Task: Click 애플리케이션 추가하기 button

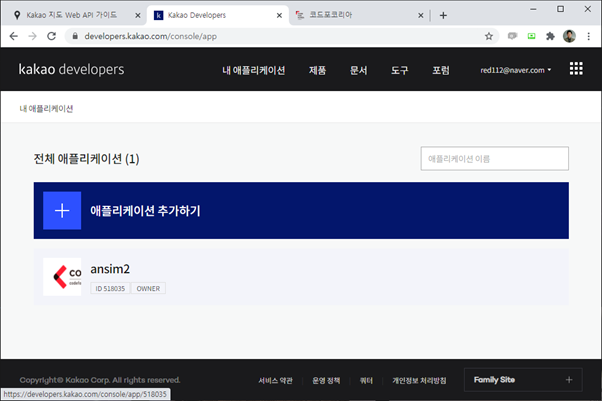Action: pyautogui.click(x=301, y=210)
